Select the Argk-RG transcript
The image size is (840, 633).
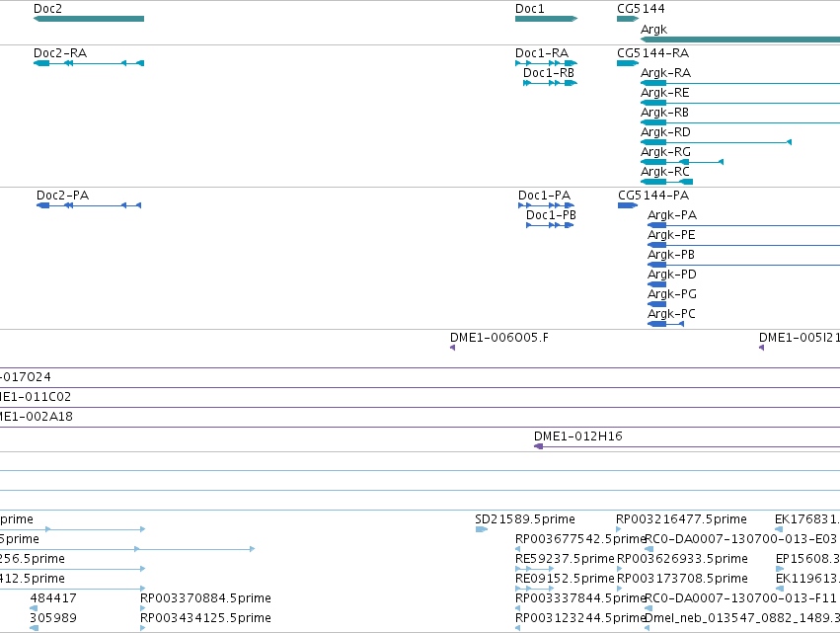pos(682,162)
